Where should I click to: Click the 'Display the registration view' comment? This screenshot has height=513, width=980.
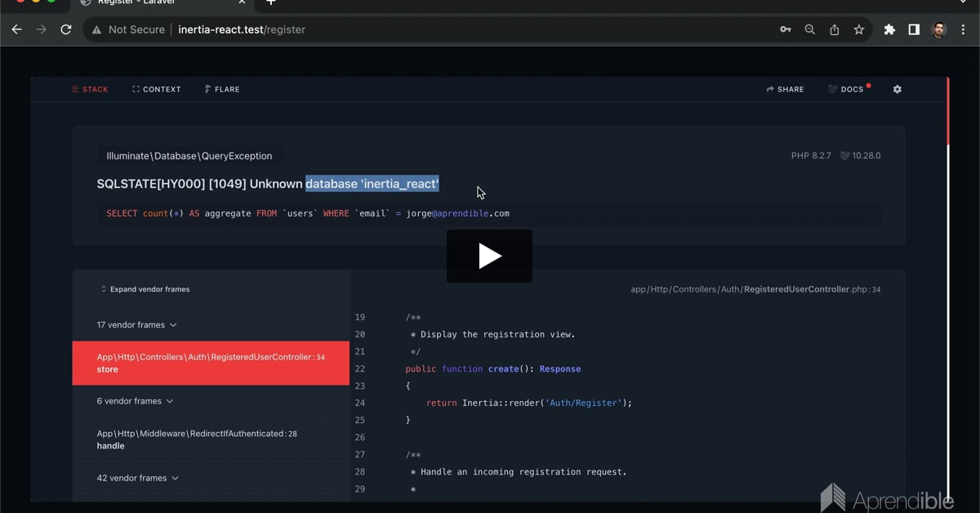[492, 334]
